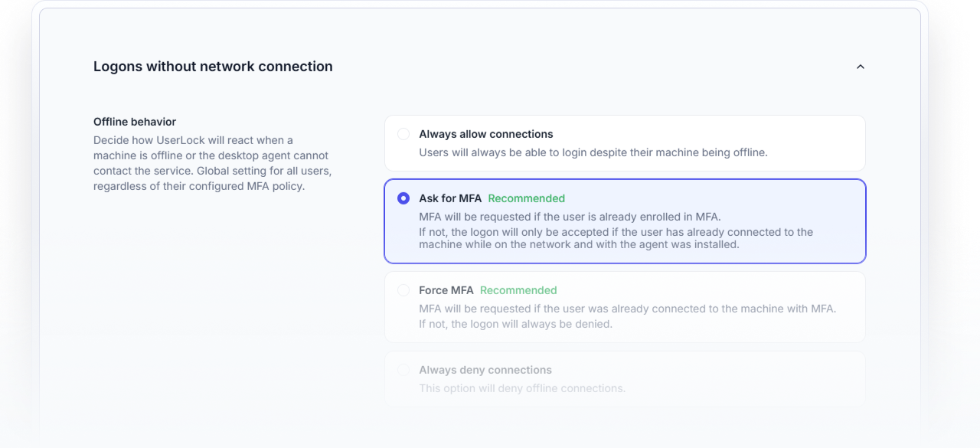
Task: Click the Logons without network connection heading
Action: pyautogui.click(x=213, y=67)
